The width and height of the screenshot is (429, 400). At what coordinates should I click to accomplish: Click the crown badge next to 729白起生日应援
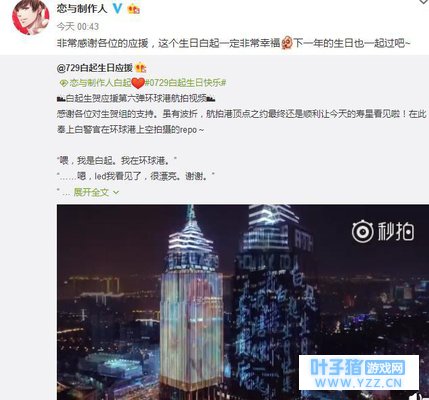[x=141, y=68]
